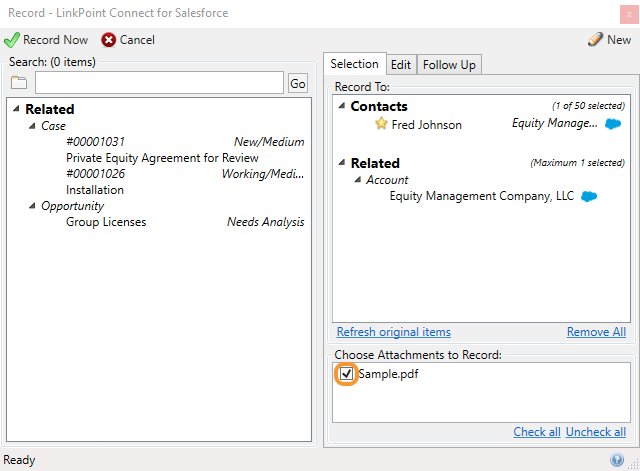Open the help icon in the status bar
This screenshot has width=640, height=471.
point(617,460)
